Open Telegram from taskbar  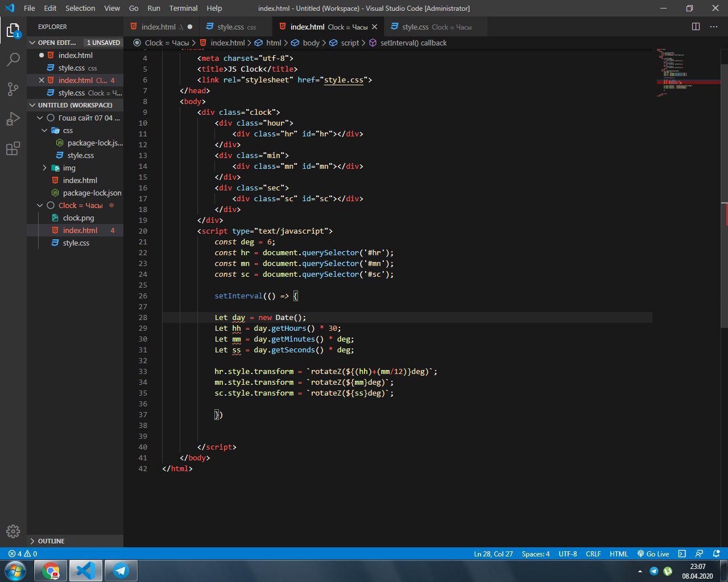[121, 571]
